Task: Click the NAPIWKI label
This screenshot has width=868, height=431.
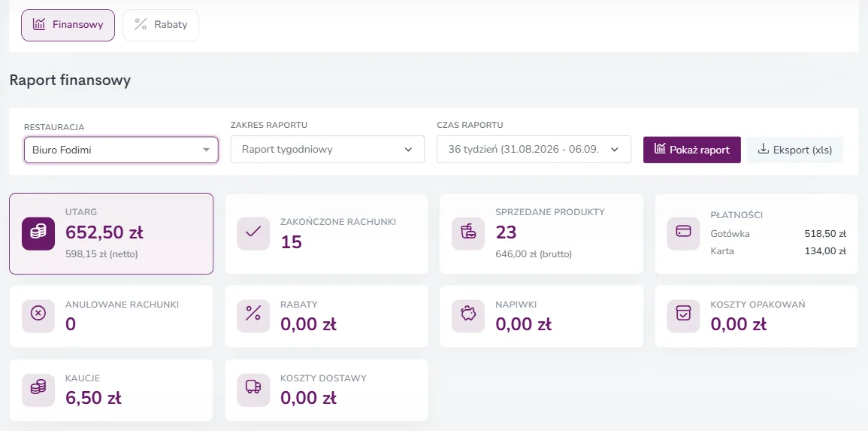Action: click(x=516, y=305)
